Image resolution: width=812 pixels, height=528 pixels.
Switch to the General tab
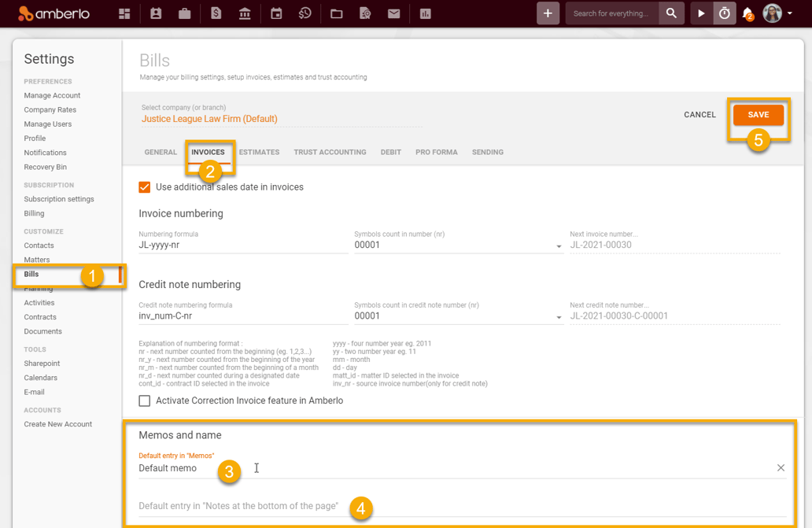click(x=161, y=152)
